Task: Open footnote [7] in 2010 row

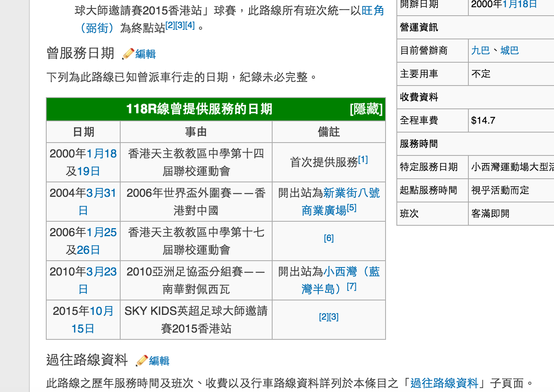Action: 352,286
